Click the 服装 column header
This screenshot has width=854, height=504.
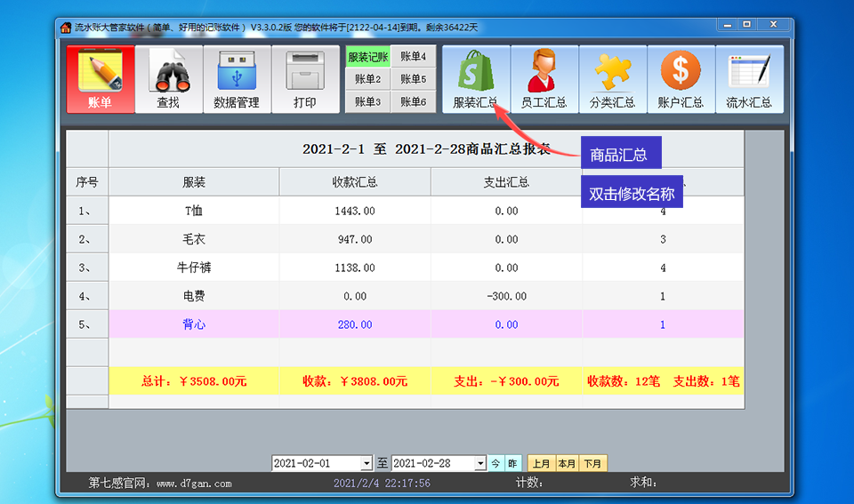click(x=194, y=182)
